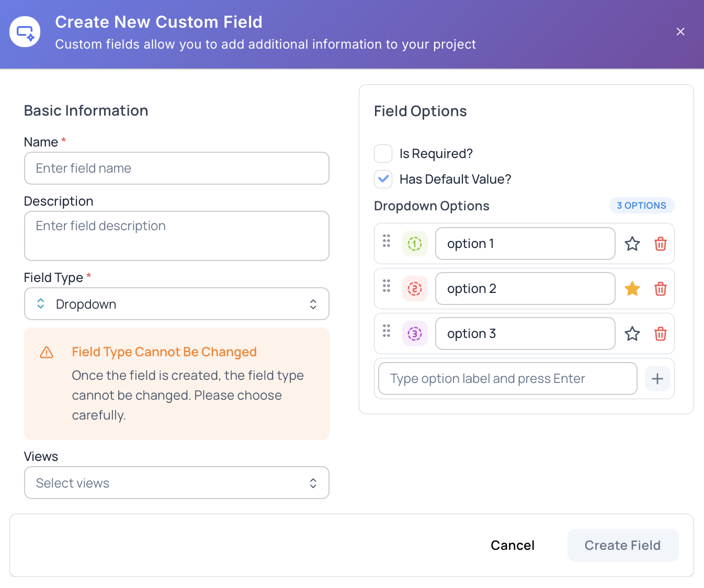This screenshot has width=704, height=588.
Task: Delete option 3 using its trash icon
Action: [x=660, y=334]
